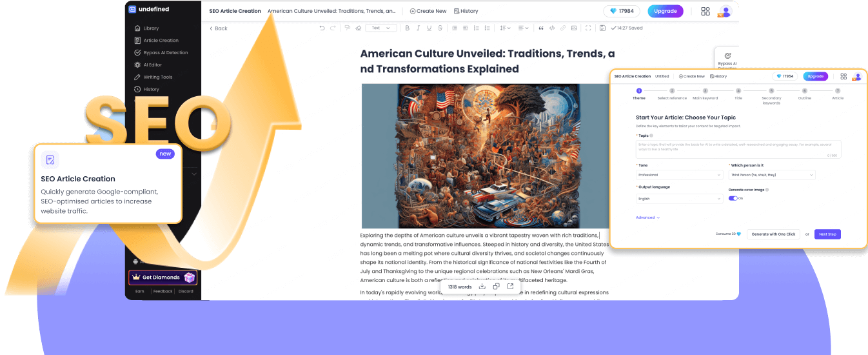This screenshot has width=868, height=355.
Task: Toggle strikethrough formatting
Action: (440, 28)
